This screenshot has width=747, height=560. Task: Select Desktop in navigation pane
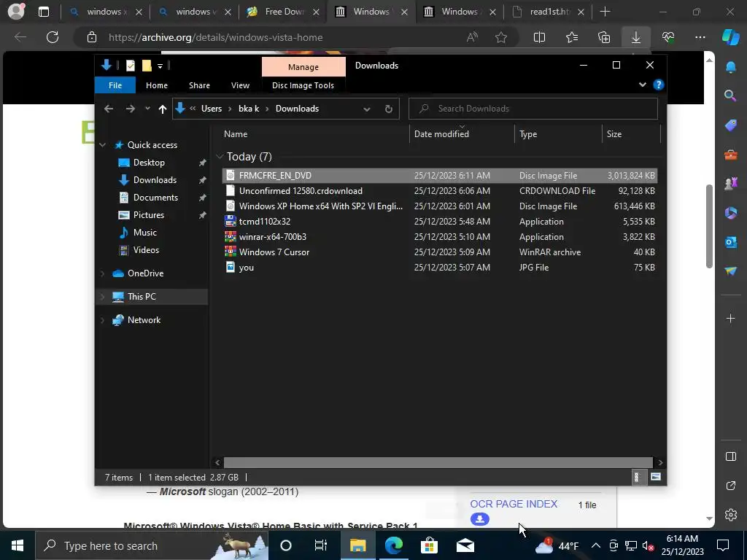point(149,163)
